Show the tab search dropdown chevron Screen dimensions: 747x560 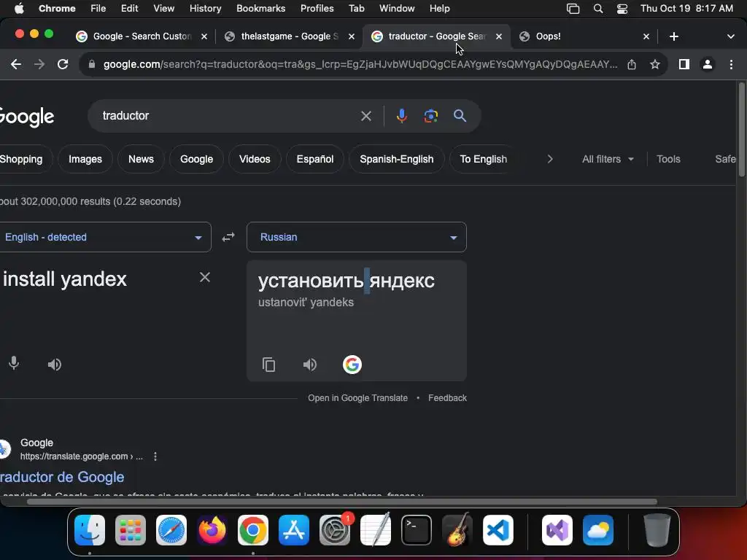[x=730, y=36]
